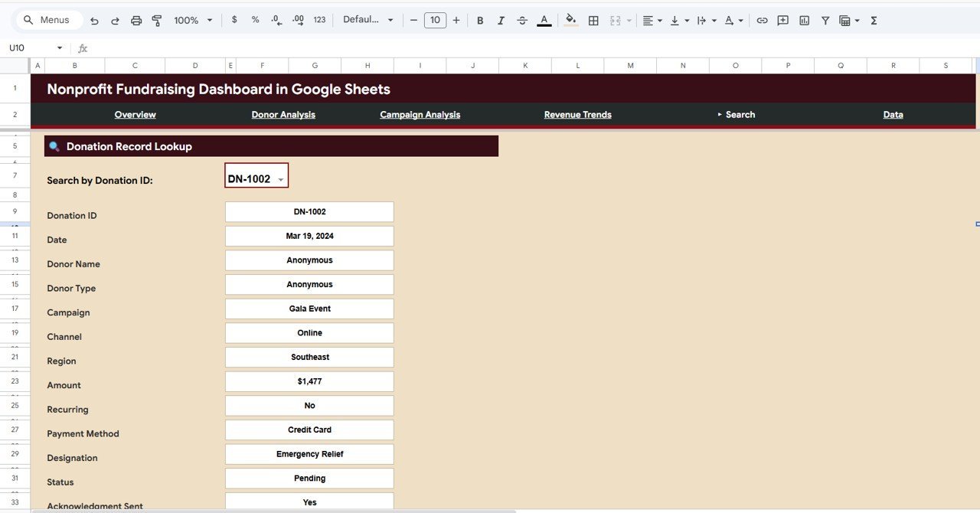Toggle strikethrough formatting

[522, 20]
